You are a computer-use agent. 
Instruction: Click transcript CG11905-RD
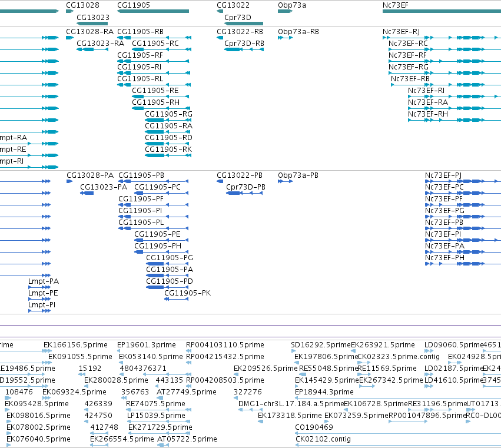point(169,138)
